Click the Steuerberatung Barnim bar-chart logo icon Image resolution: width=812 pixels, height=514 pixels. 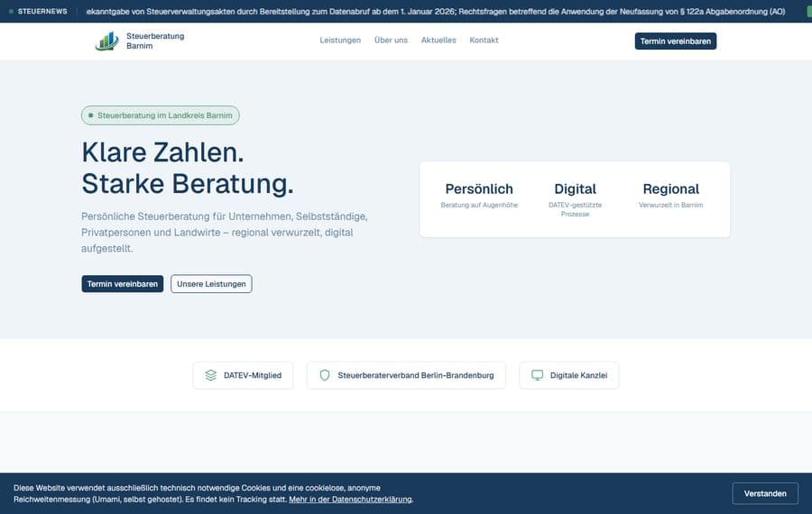point(107,41)
